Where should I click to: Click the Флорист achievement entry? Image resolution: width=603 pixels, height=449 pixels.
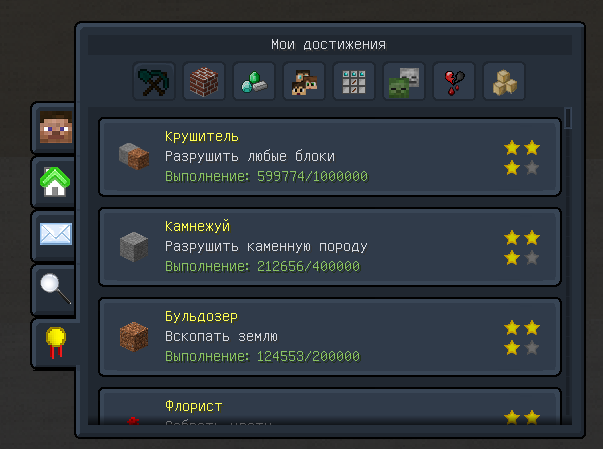330,406
